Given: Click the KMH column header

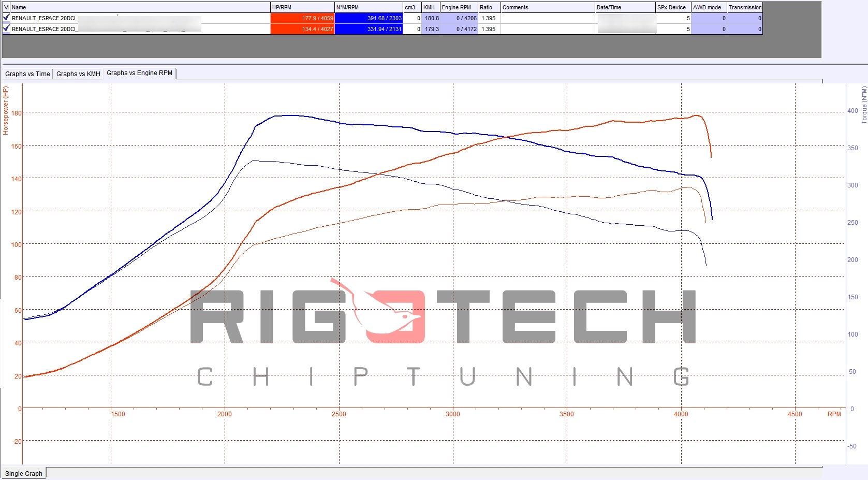Looking at the screenshot, I should click(x=431, y=7).
